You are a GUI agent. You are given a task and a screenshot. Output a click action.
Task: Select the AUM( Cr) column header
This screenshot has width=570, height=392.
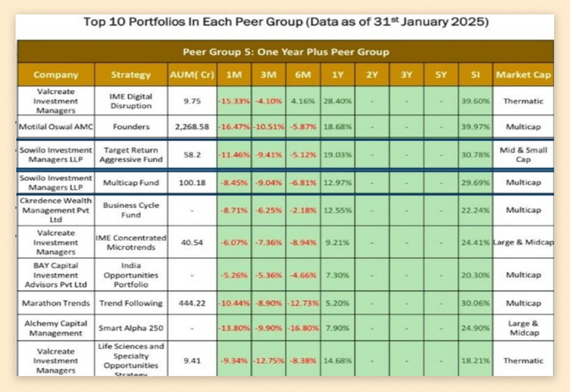pos(192,75)
